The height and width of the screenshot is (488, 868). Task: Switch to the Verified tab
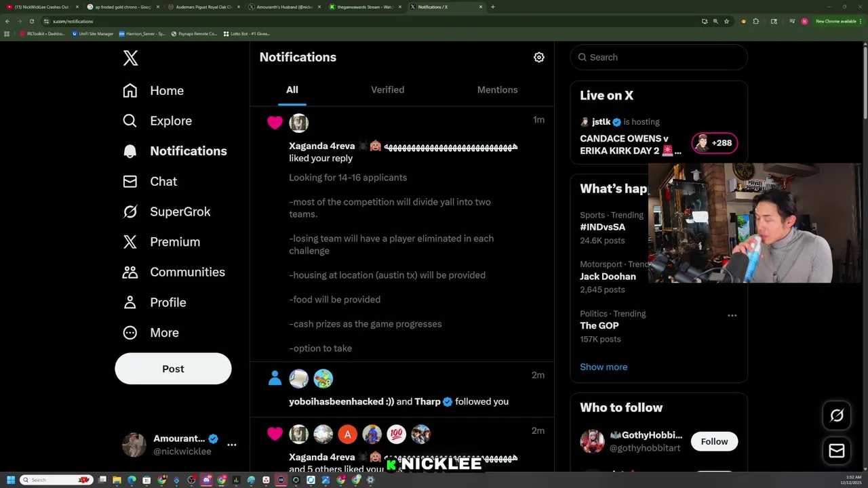[x=387, y=89]
